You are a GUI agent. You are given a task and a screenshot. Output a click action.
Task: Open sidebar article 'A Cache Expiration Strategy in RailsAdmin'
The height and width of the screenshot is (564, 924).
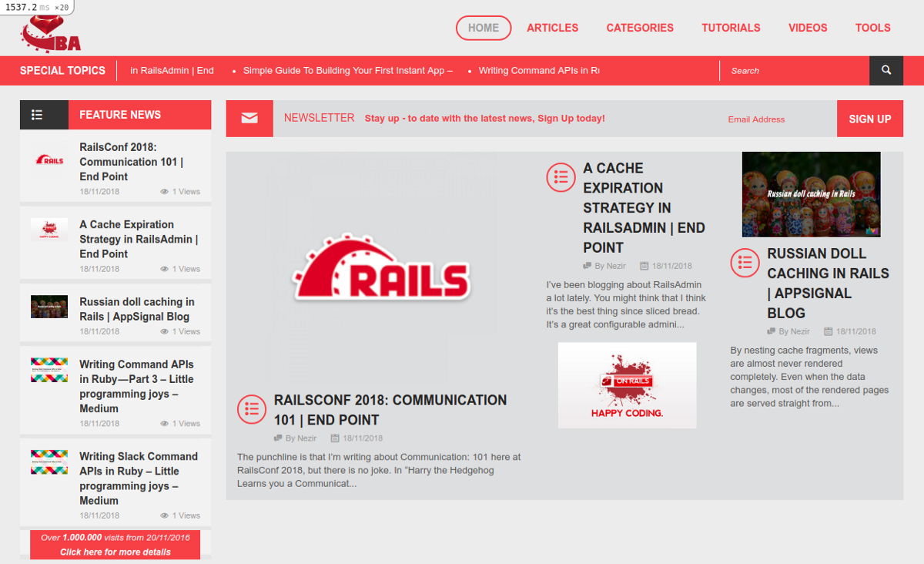(x=139, y=239)
